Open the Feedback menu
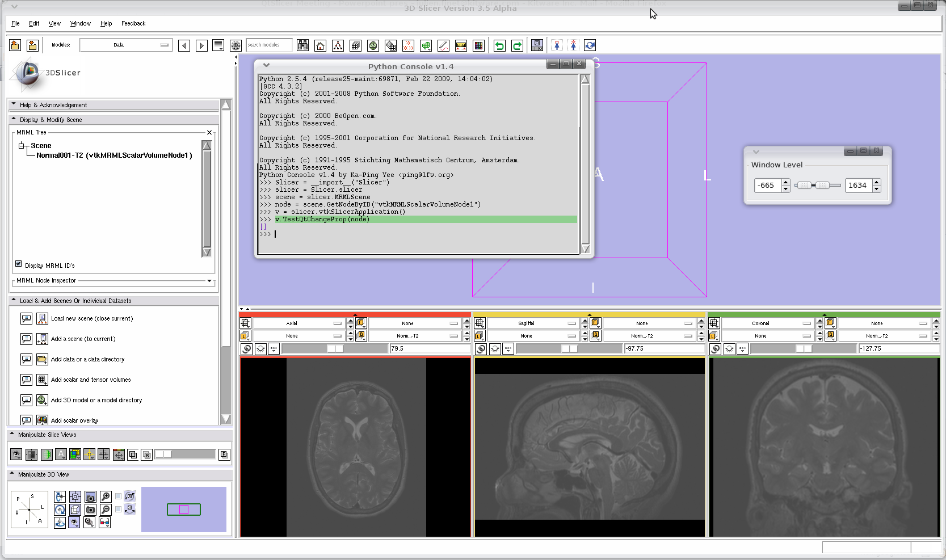 click(x=133, y=23)
